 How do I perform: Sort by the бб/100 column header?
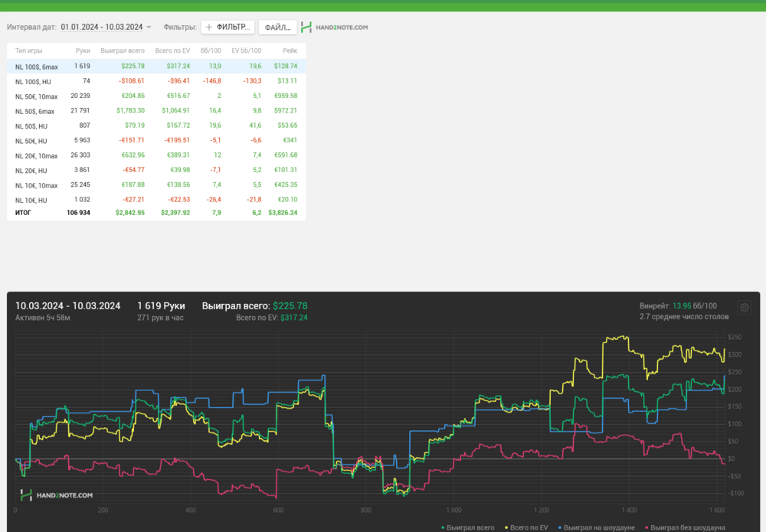[x=211, y=51]
